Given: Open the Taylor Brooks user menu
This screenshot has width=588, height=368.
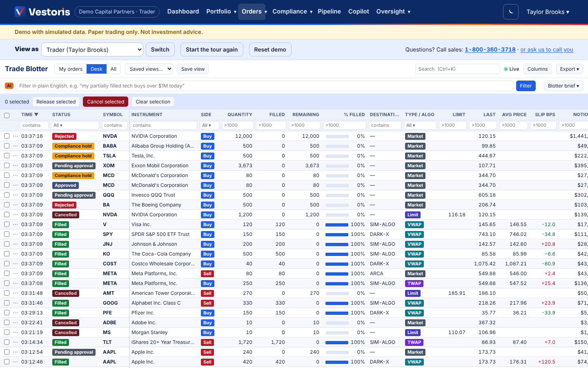Looking at the screenshot, I should [x=548, y=12].
